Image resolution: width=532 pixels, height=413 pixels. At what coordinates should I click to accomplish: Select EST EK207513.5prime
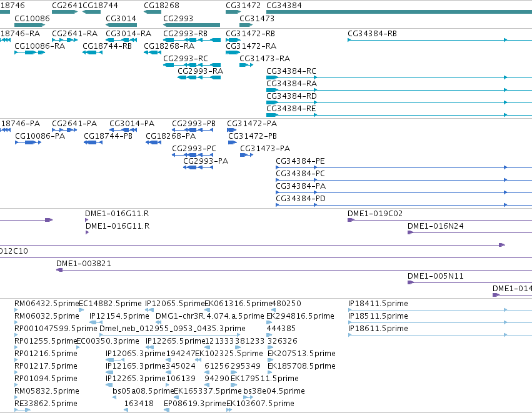click(271, 360)
